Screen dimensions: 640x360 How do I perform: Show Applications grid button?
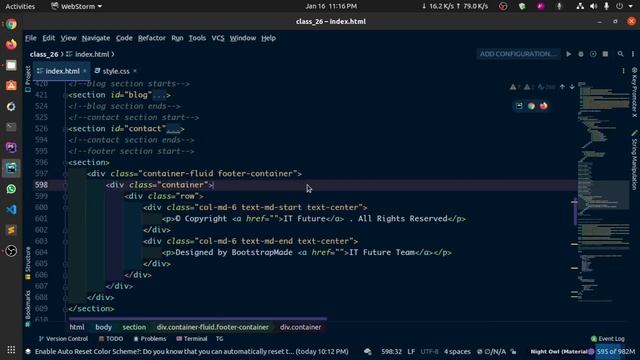click(11, 350)
